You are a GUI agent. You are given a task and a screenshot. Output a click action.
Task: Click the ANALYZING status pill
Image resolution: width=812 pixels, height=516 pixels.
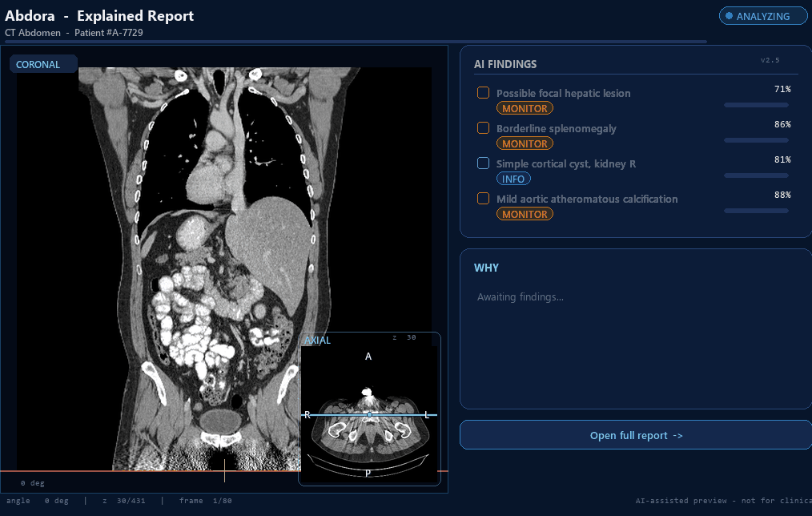coord(762,16)
